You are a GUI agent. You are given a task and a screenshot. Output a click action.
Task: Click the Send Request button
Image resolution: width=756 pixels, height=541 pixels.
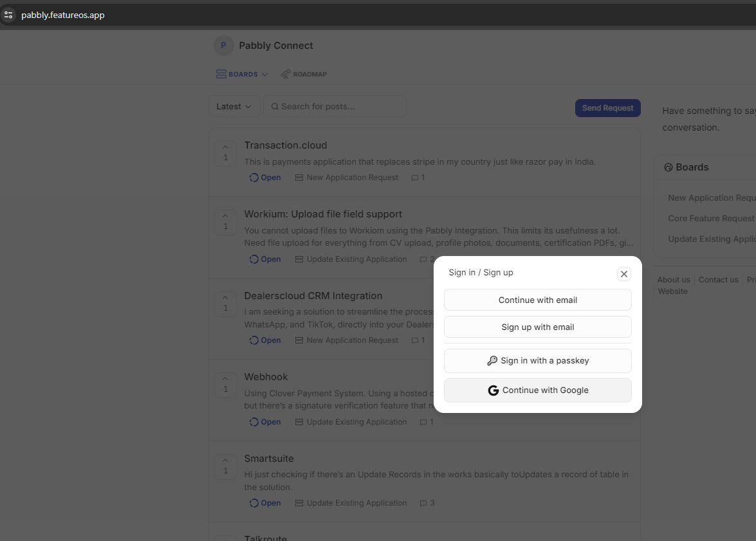(x=607, y=108)
